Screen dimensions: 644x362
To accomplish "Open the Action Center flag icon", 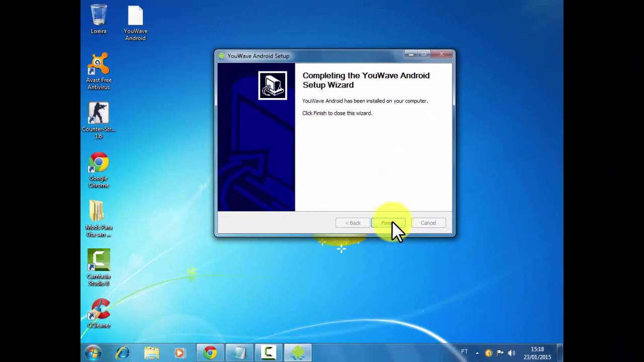I will [500, 353].
